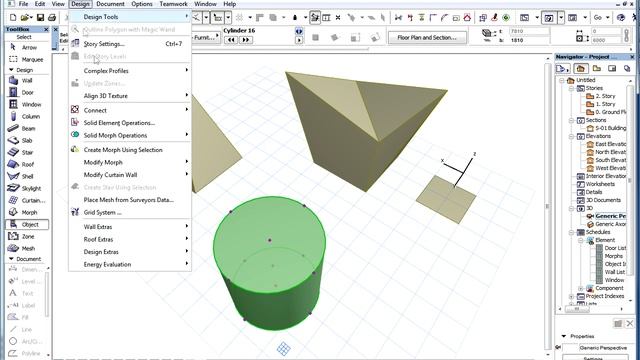Screen dimensions: 640x360
Task: Activate the Slab tool
Action: (22, 140)
